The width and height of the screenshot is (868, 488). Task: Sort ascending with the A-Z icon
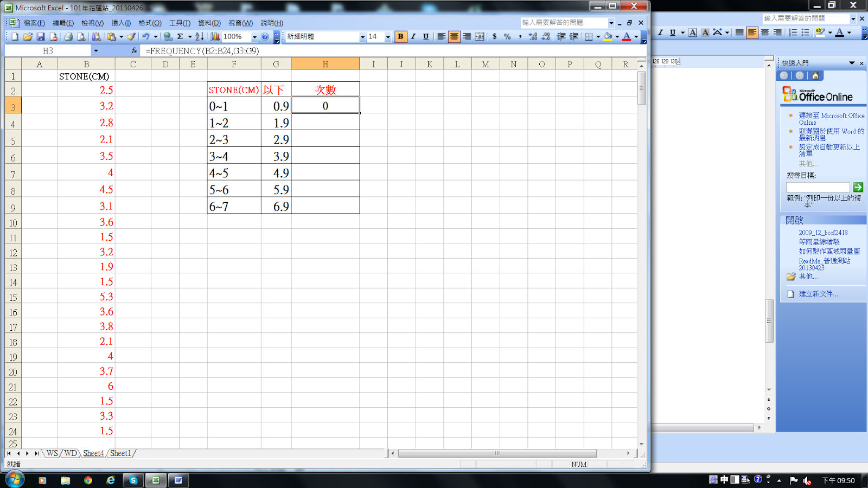coord(199,37)
